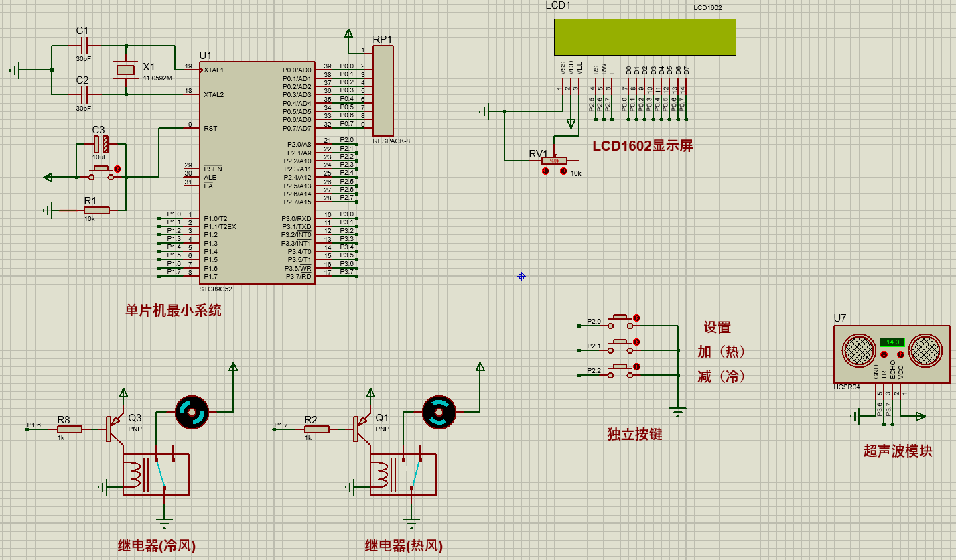
Task: Click the "超声波模块" label
Action: click(x=898, y=451)
